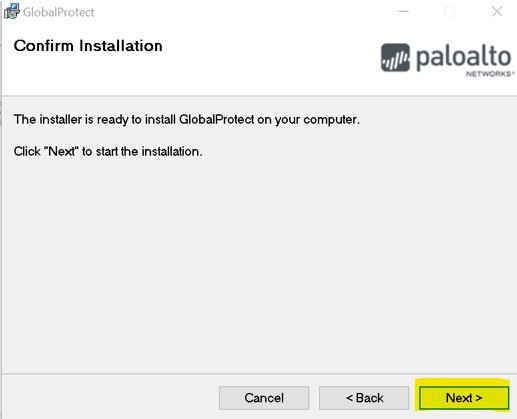This screenshot has height=419, width=517.
Task: Click the greyed-out maximize window button
Action: point(450,12)
